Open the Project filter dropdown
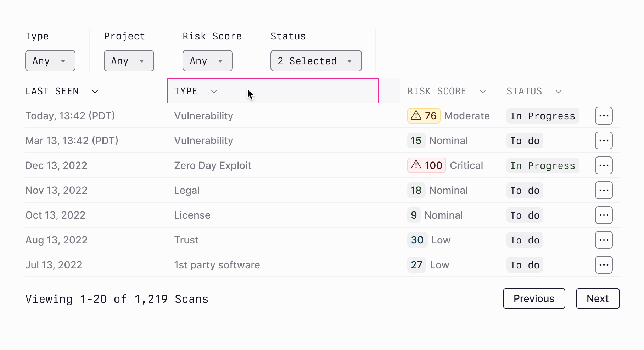This screenshot has width=644, height=350. [x=129, y=61]
